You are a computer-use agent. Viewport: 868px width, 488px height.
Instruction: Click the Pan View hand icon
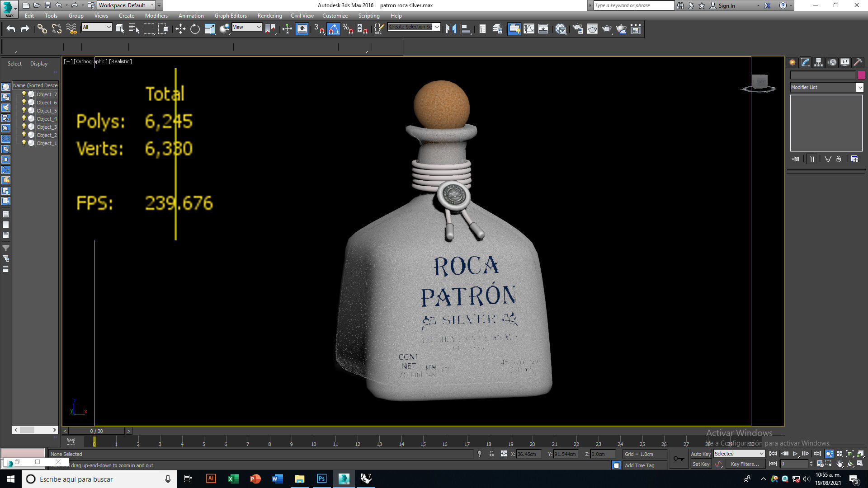click(x=840, y=464)
